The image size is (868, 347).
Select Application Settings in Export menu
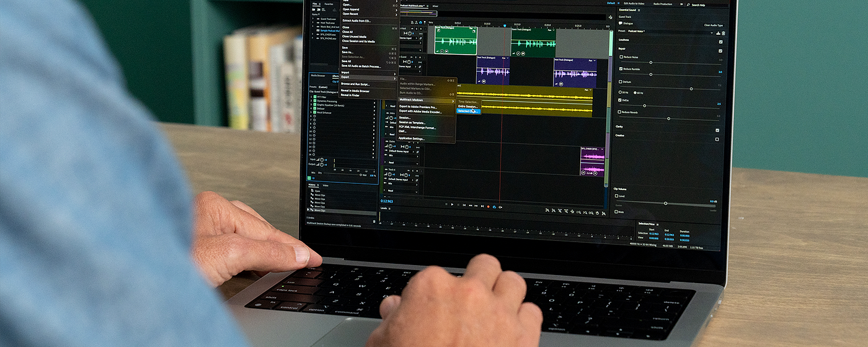(x=412, y=138)
